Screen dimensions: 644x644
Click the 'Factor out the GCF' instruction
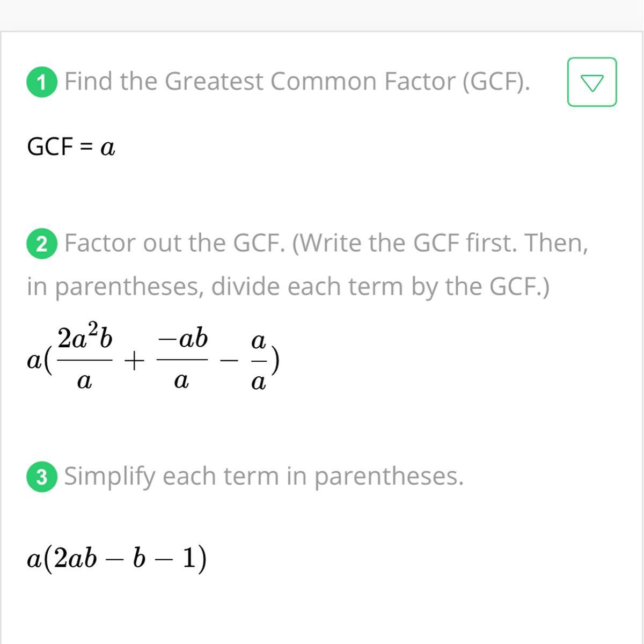tap(326, 243)
